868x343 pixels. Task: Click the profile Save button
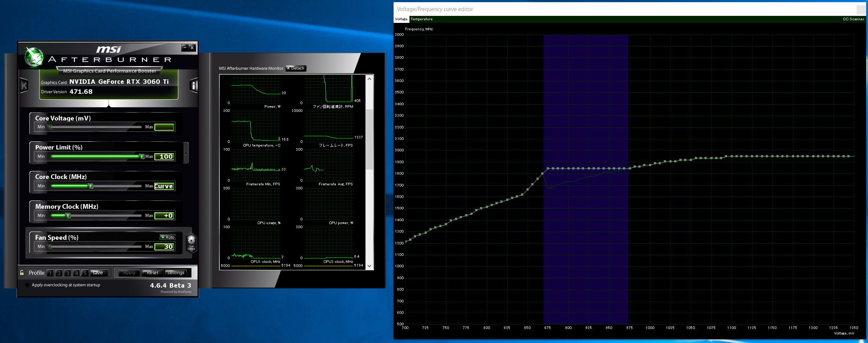coord(100,273)
